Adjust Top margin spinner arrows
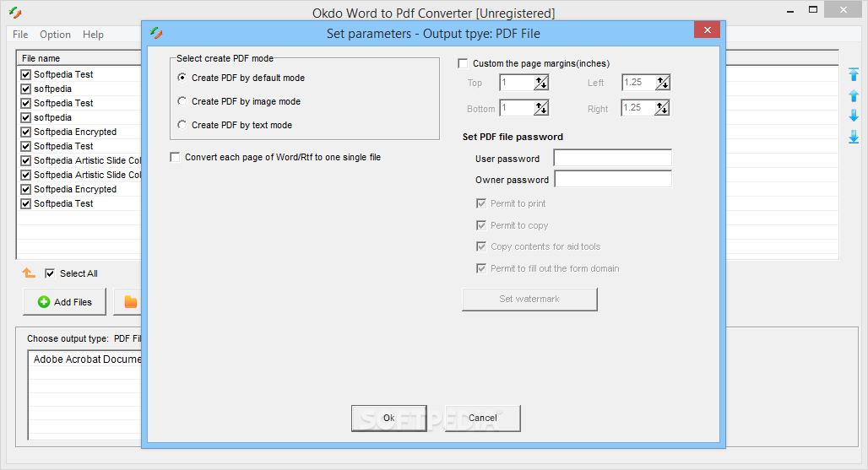The height and width of the screenshot is (470, 868). click(x=541, y=83)
